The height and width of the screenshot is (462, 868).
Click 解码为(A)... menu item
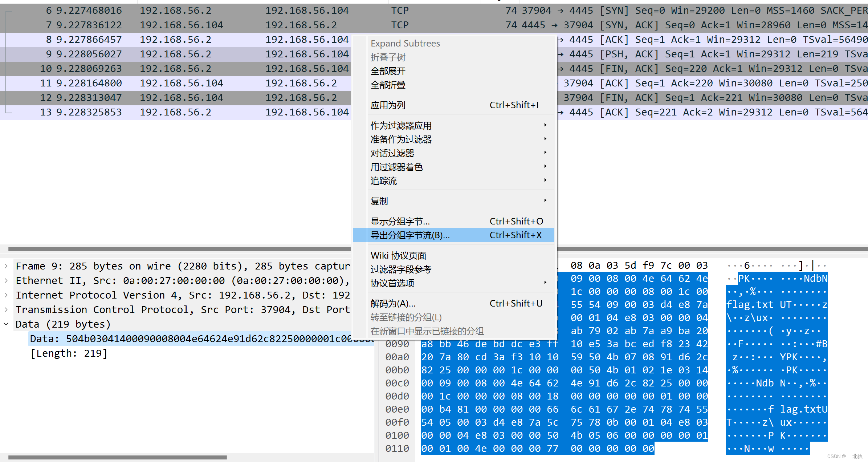tap(393, 304)
